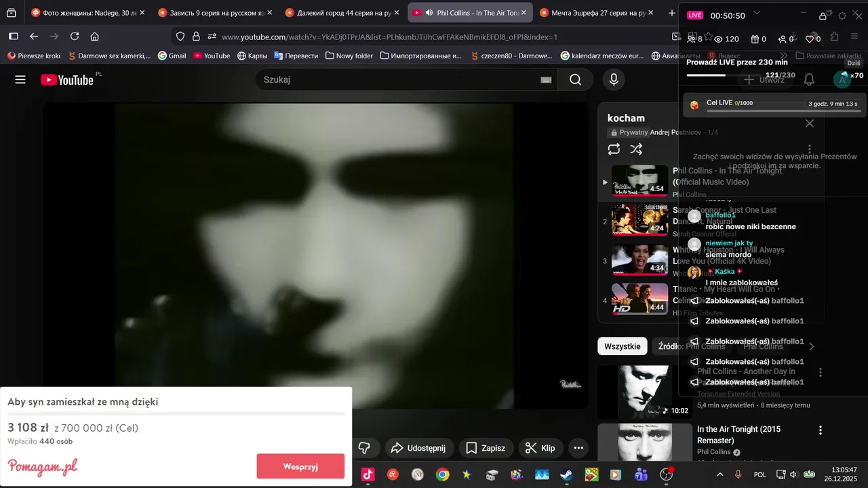Open a new browser tab
The image size is (868, 488).
pyautogui.click(x=671, y=13)
